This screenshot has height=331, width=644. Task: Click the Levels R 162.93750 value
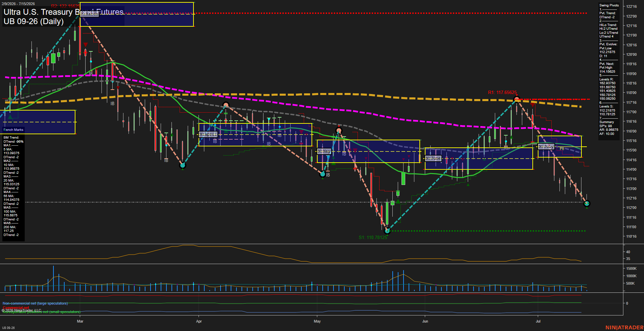pos(607,83)
